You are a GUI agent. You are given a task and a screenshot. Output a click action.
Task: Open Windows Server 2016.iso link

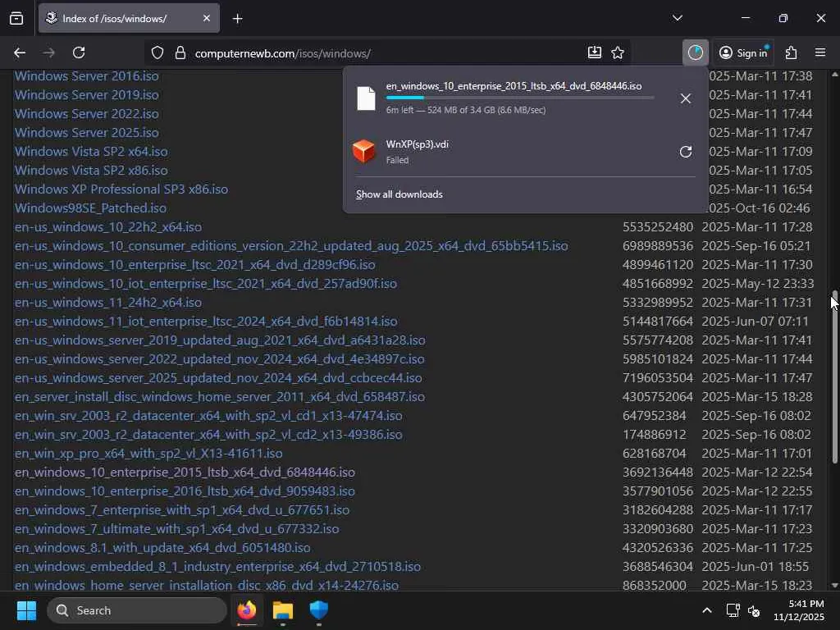click(86, 76)
